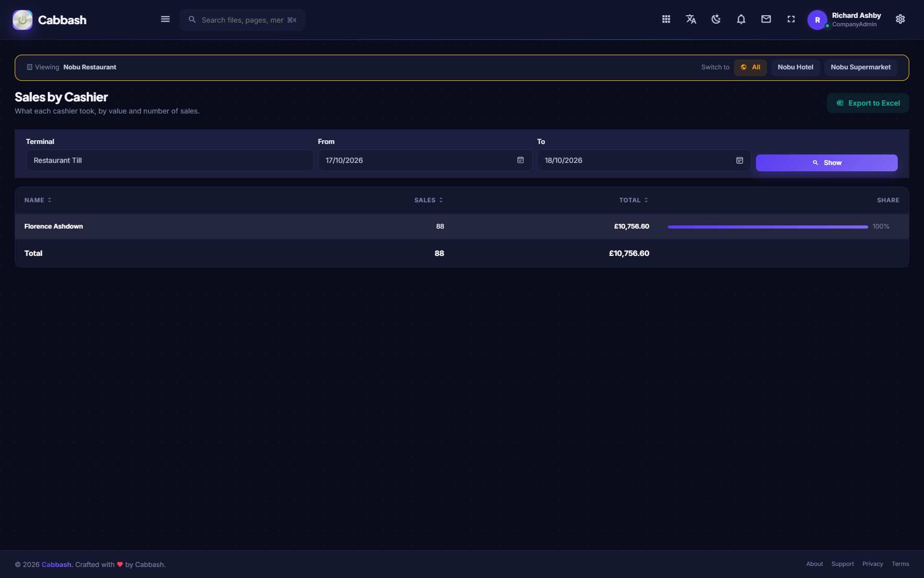The image size is (924, 578).
Task: Open the settings gear
Action: [900, 19]
